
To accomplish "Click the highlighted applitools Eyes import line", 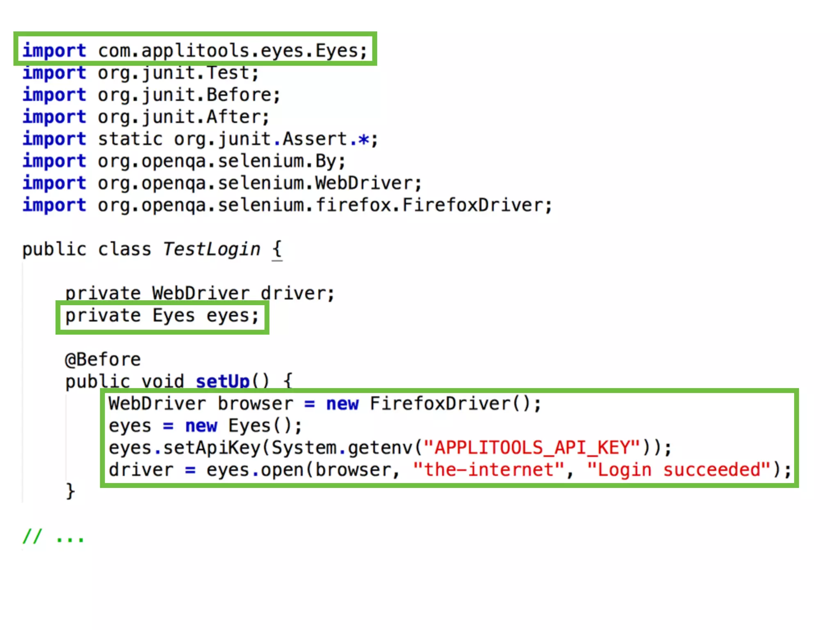I will point(195,51).
